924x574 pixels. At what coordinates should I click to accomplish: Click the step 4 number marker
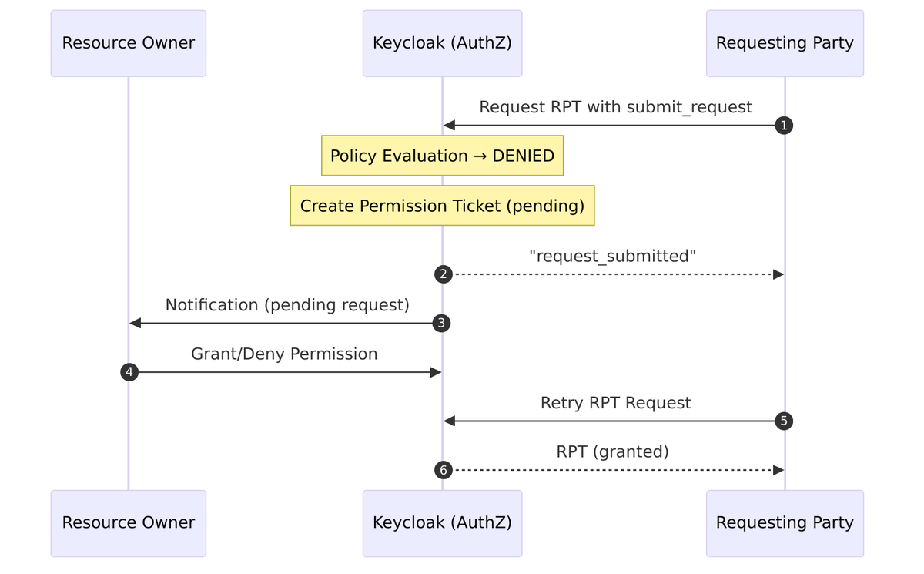[129, 373]
